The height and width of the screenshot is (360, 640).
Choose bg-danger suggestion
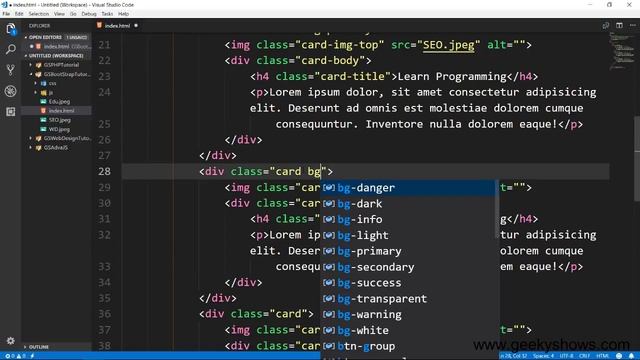pos(408,188)
